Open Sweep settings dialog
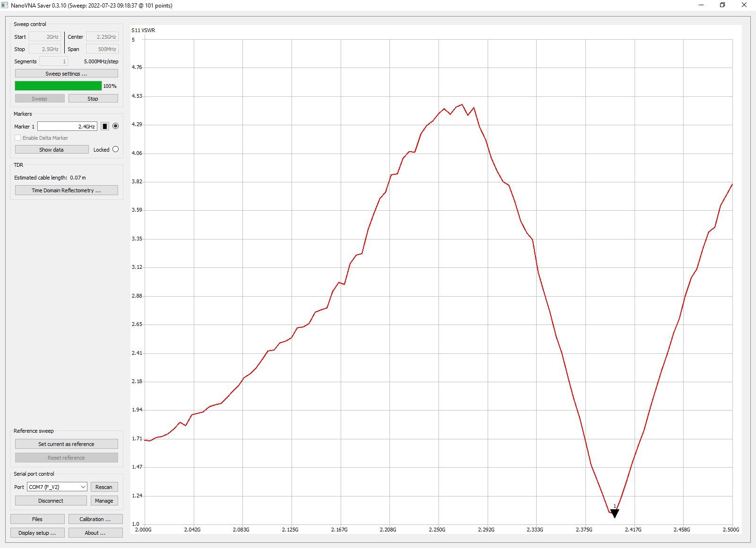Viewport: 756px width, 548px height. [x=67, y=74]
